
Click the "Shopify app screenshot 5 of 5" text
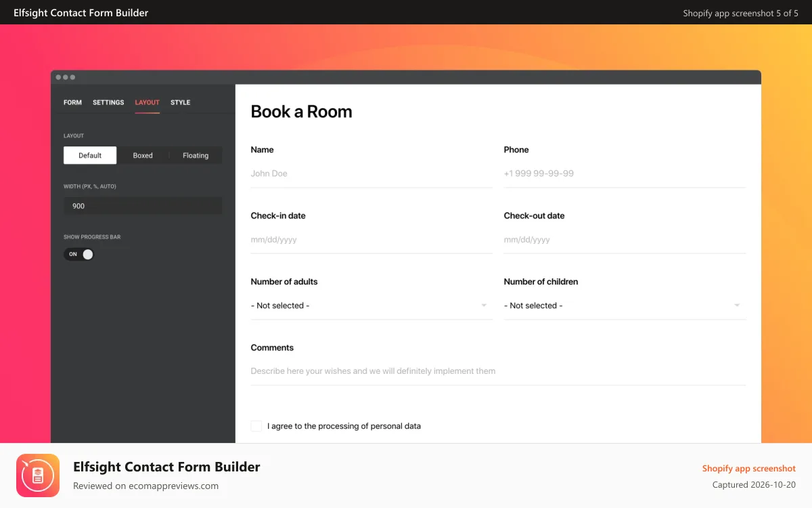tap(740, 13)
